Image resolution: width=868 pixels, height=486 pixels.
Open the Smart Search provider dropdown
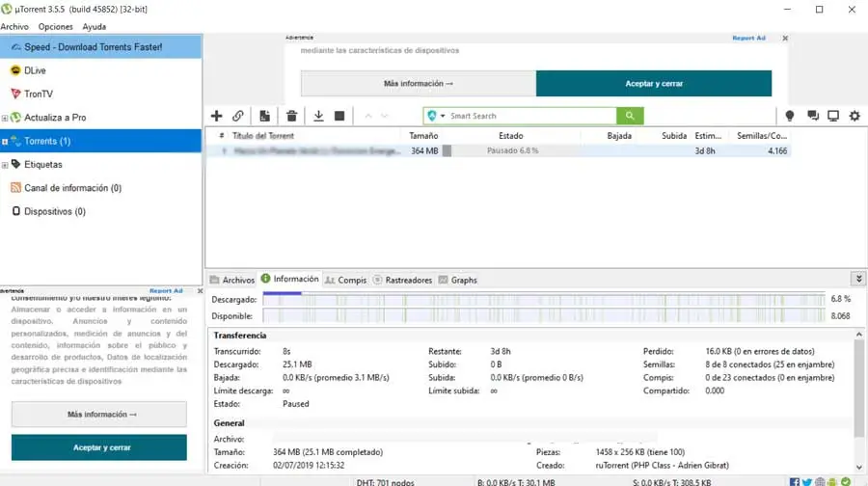pos(443,116)
